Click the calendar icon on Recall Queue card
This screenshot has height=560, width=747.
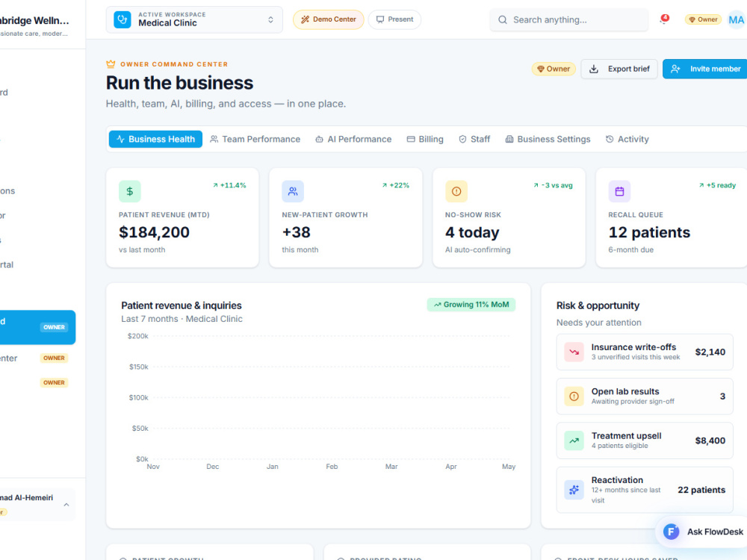(619, 191)
